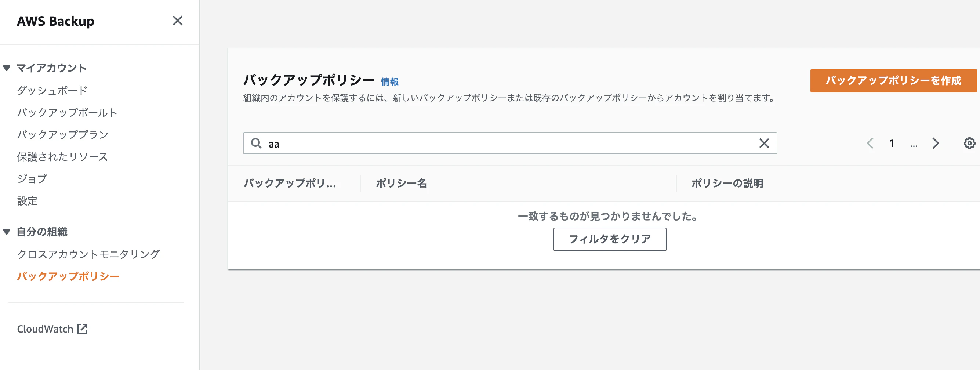Select page 1 in pagination
This screenshot has height=370, width=980.
point(892,144)
